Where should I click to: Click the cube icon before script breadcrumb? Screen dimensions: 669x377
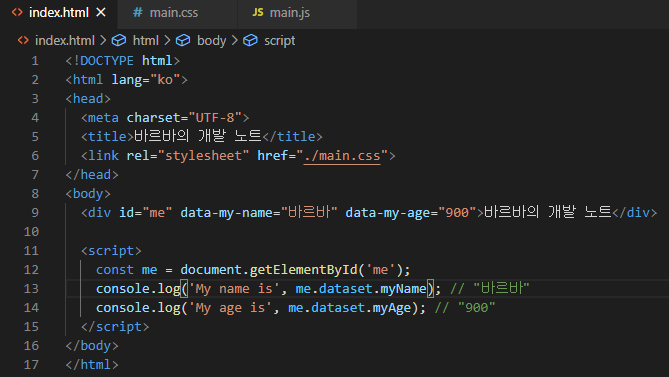[250, 41]
